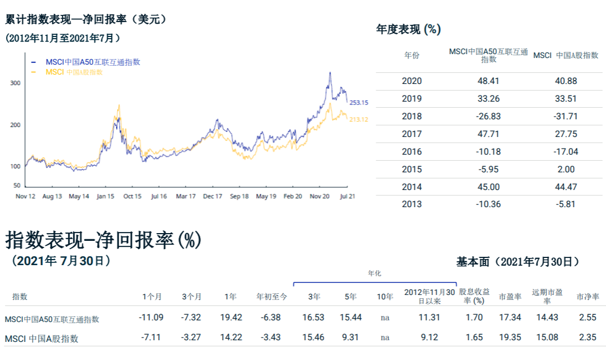
Task: Click the value -31.71 for 2018
Action: pos(566,117)
